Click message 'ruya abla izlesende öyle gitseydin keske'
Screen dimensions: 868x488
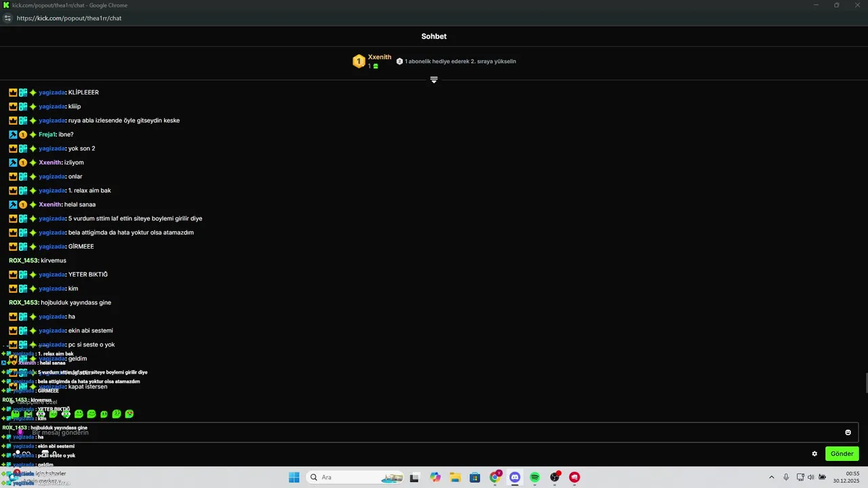coord(124,121)
